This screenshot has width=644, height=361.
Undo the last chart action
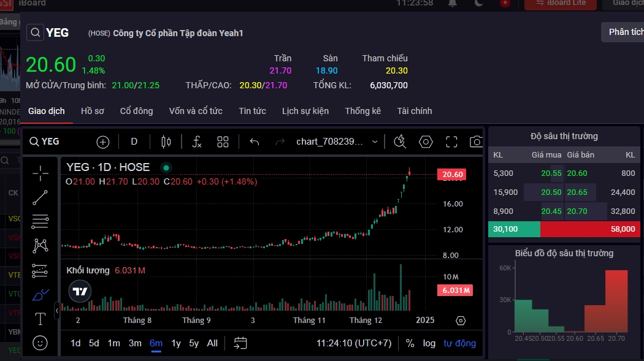(x=255, y=142)
